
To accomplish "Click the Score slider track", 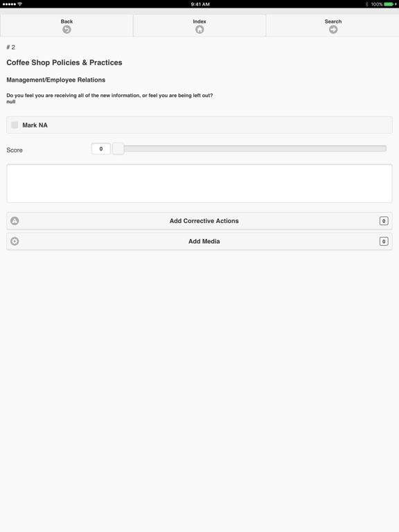I will tap(250, 149).
